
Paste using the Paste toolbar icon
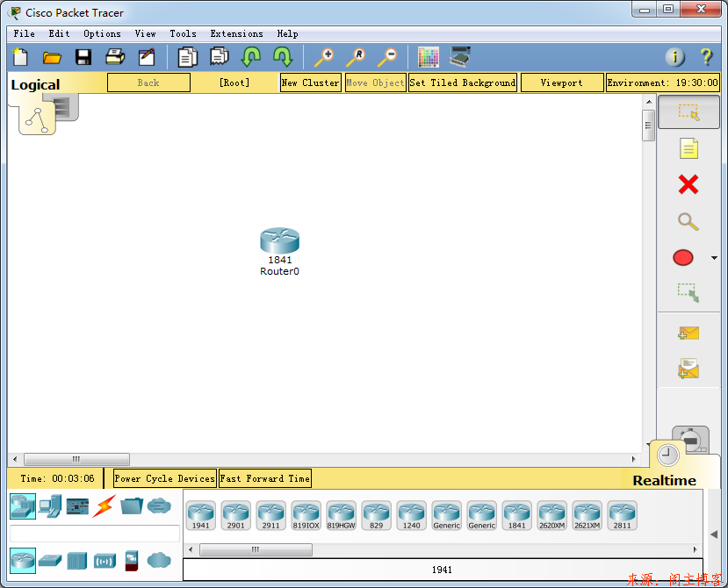(220, 57)
